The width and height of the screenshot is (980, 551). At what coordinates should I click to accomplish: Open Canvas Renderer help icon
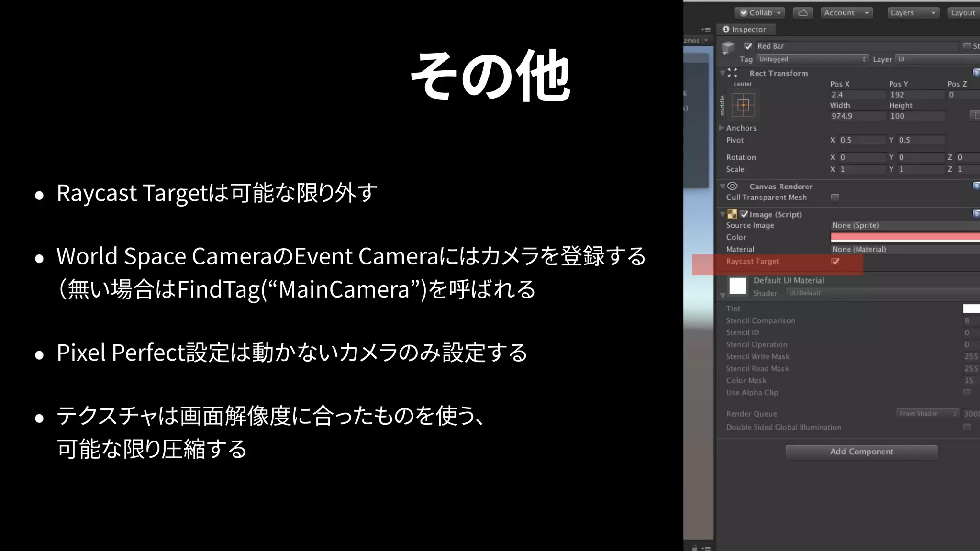[x=977, y=186]
